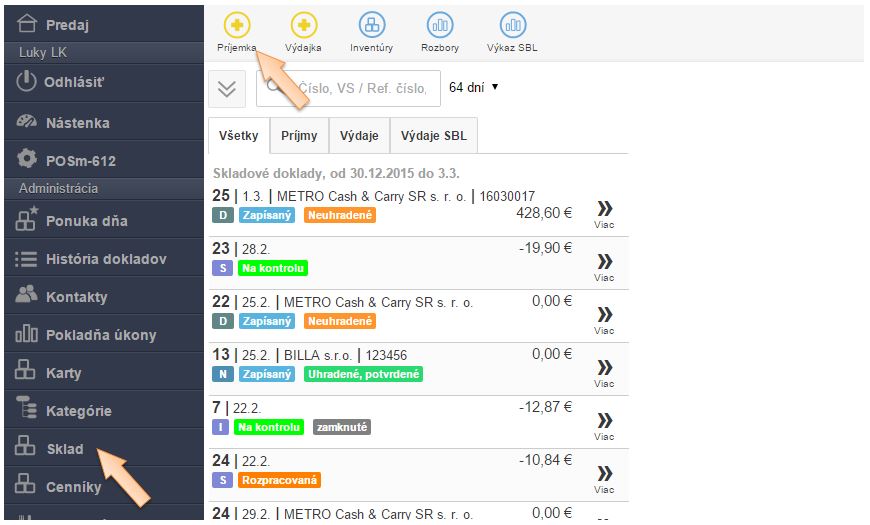Open História dokladov menu item
870x525 pixels.
(x=105, y=259)
